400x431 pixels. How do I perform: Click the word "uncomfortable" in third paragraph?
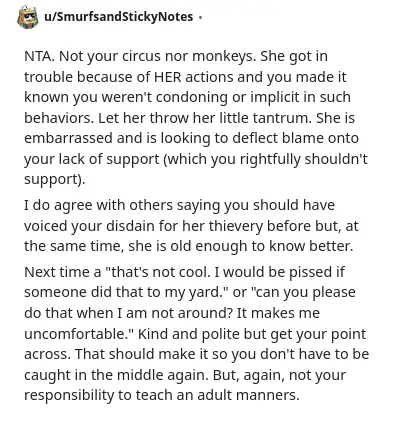point(78,334)
